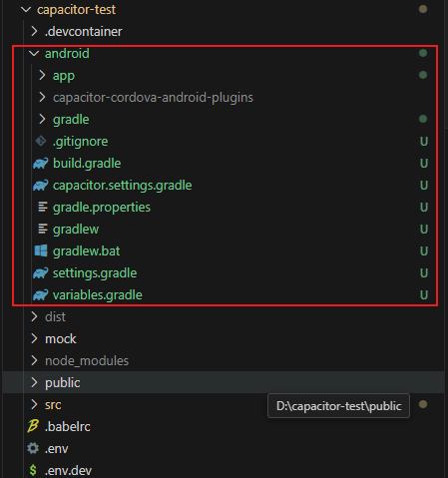
Task: Collapse the capacitor-test root folder
Action: click(26, 9)
